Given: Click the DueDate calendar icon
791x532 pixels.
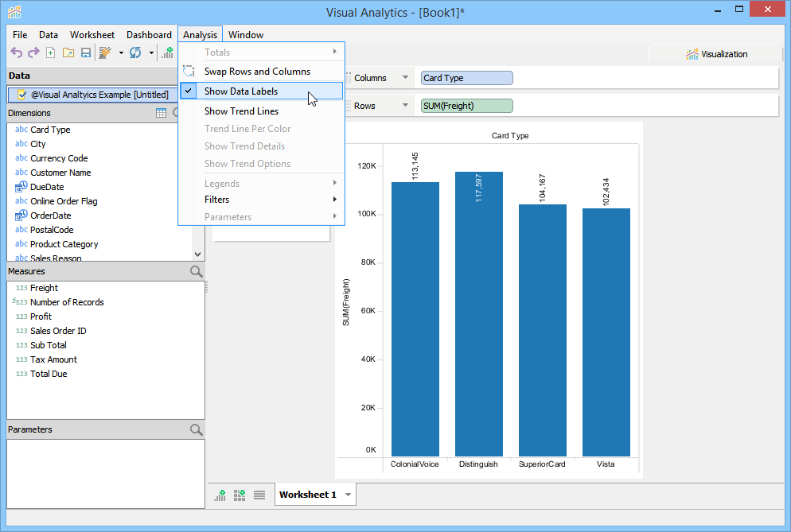Looking at the screenshot, I should [21, 187].
